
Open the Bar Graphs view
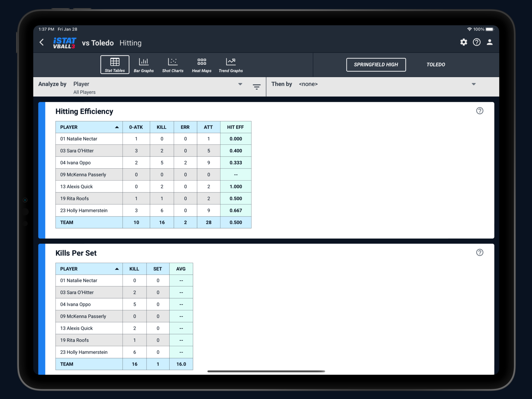click(144, 65)
